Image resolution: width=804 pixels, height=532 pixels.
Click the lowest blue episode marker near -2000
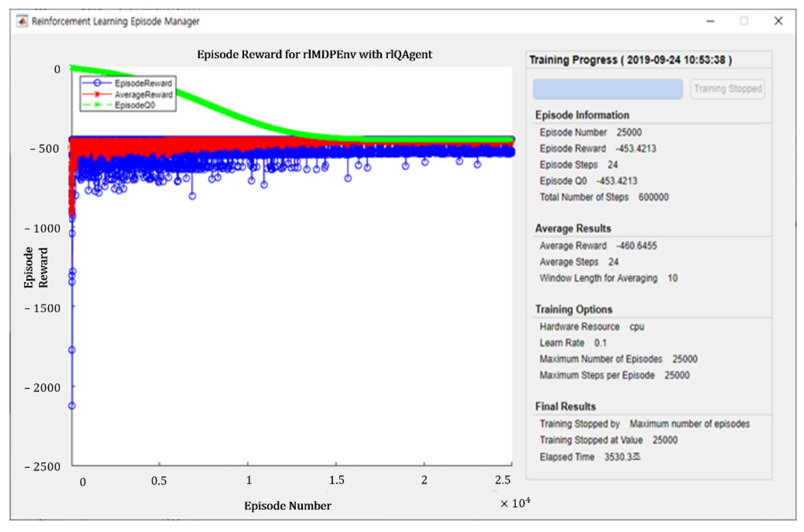click(72, 406)
